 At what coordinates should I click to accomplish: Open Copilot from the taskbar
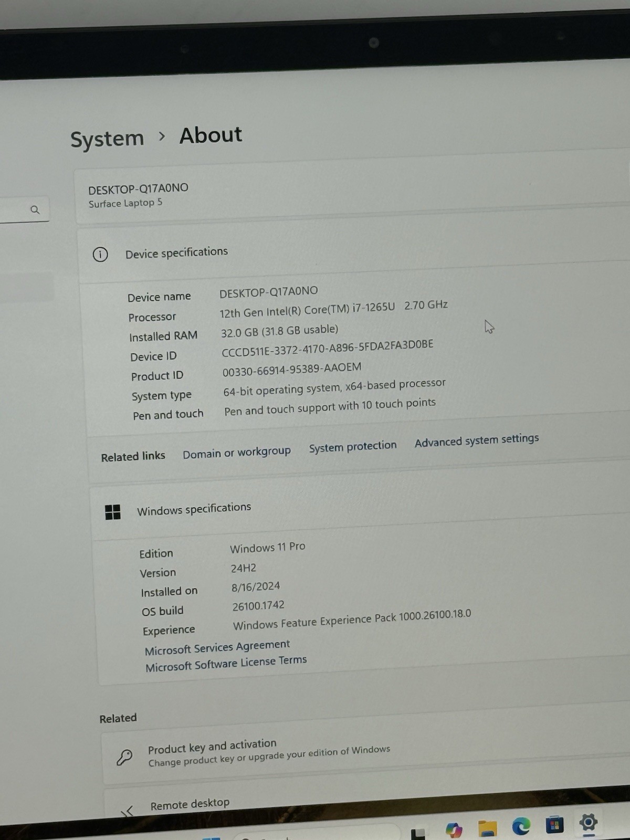tap(454, 830)
